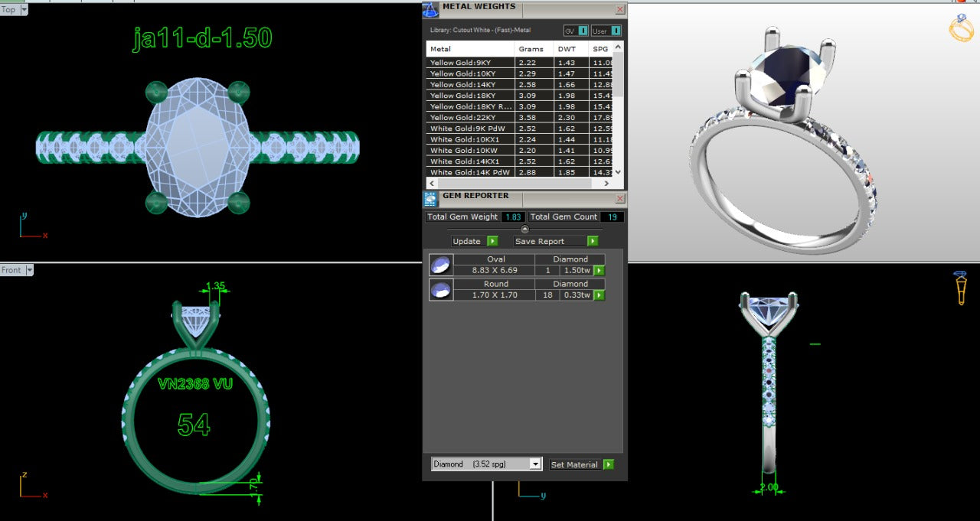Screen dimensions: 980x521
Task: Click the Oval shape cell
Action: [495, 259]
